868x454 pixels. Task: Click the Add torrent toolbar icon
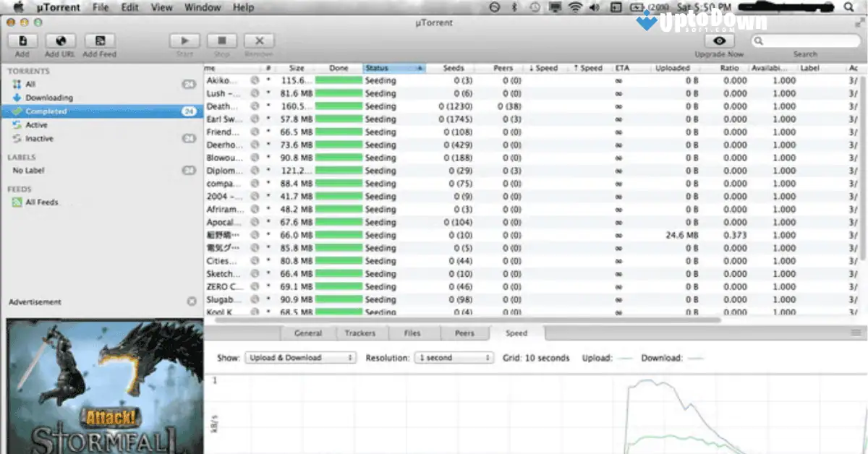tap(22, 40)
